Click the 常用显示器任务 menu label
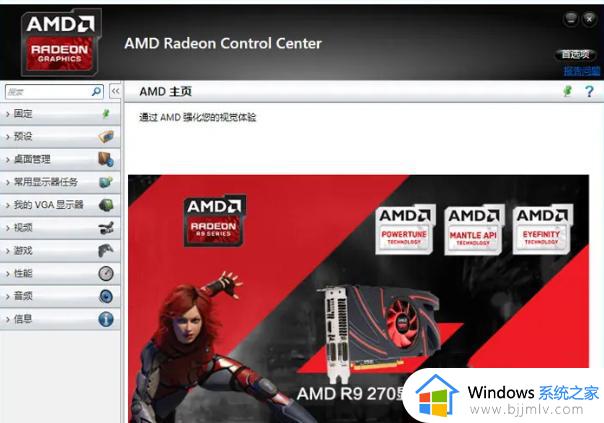The width and height of the screenshot is (604, 423). [x=46, y=182]
